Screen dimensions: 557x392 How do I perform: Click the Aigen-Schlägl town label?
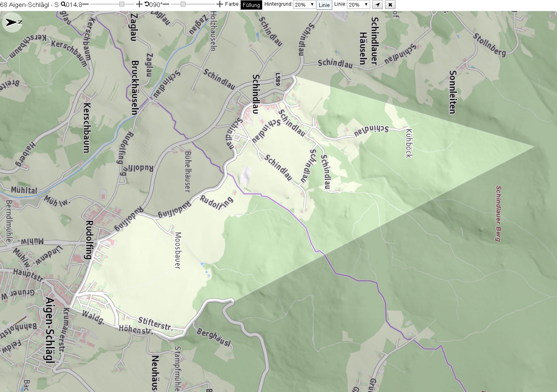pos(49,330)
